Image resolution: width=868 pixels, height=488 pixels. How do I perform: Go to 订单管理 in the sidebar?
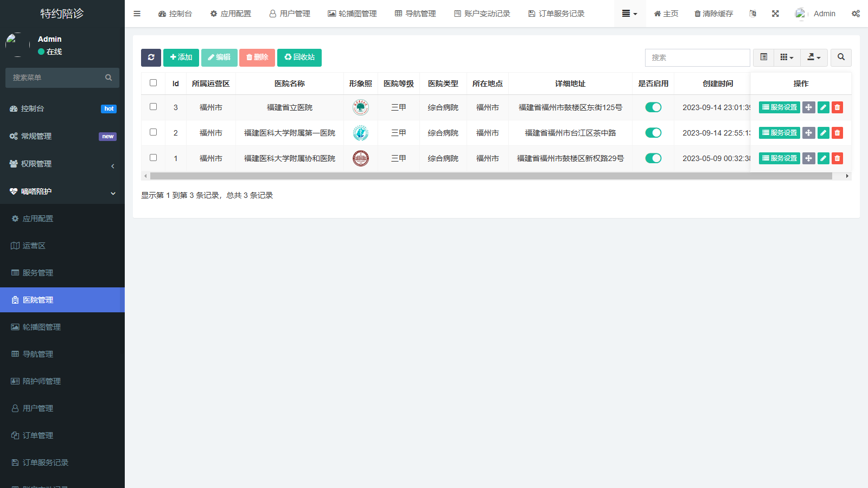click(38, 435)
